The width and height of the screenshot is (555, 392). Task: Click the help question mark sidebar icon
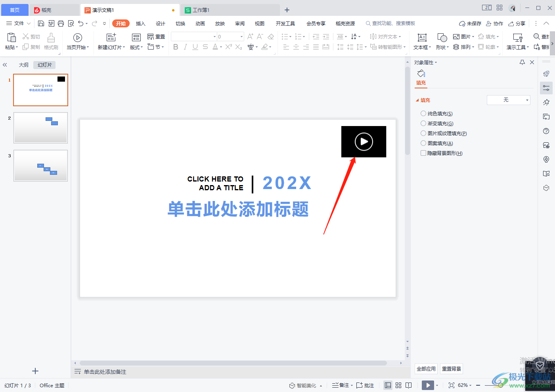coord(546,131)
